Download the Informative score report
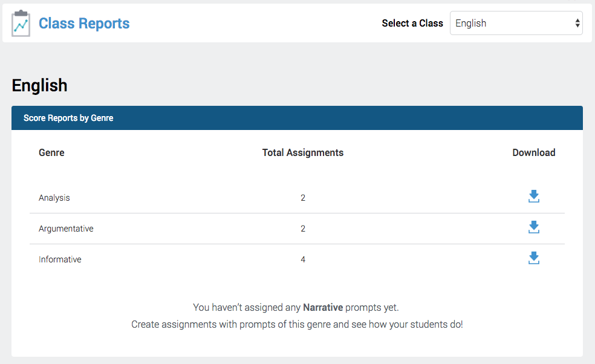Screen dimensions: 595x364 (x=533, y=258)
